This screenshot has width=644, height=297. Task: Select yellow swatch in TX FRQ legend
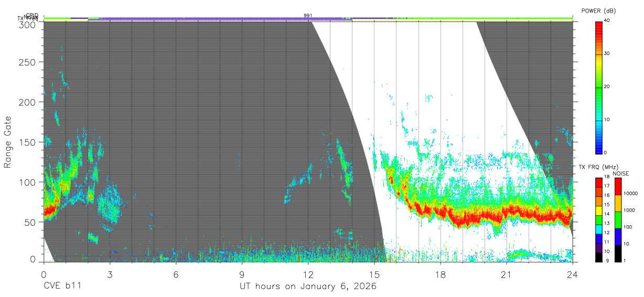(x=599, y=211)
